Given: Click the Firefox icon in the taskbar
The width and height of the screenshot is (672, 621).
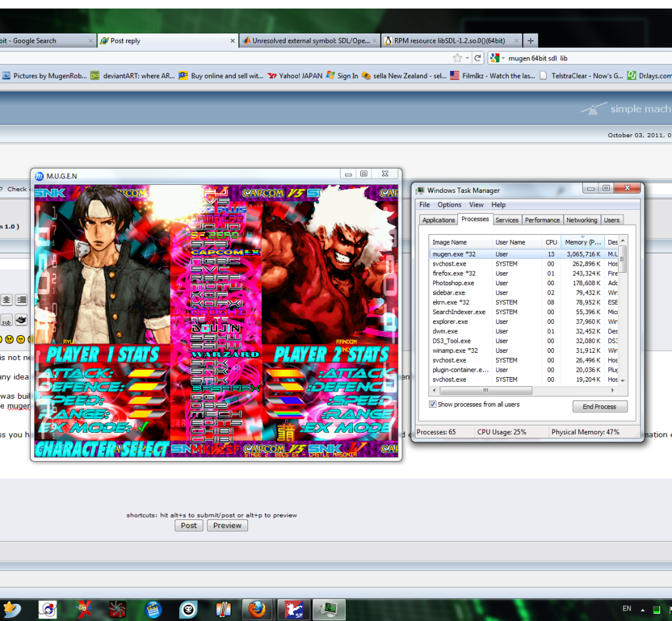Looking at the screenshot, I should [x=257, y=609].
